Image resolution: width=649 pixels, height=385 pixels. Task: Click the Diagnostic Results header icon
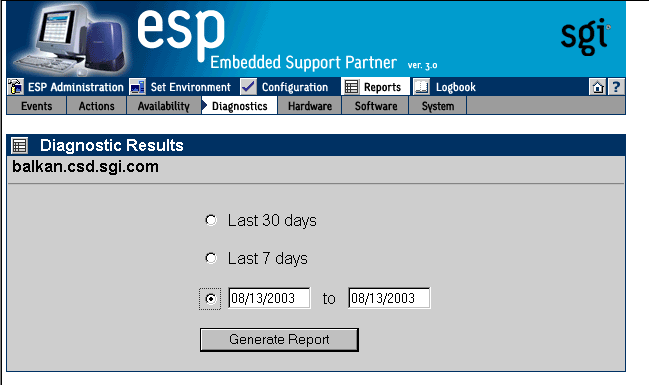pyautogui.click(x=19, y=145)
